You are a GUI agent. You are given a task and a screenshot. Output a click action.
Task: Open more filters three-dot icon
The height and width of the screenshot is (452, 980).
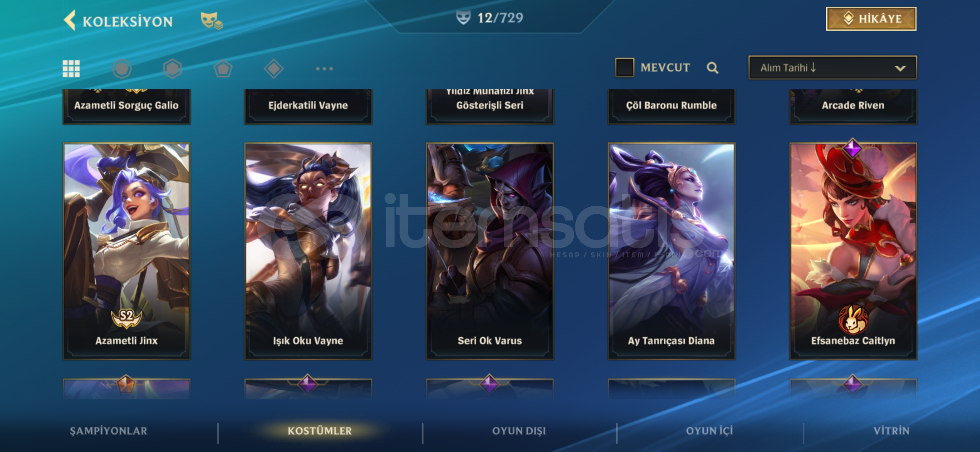(325, 69)
